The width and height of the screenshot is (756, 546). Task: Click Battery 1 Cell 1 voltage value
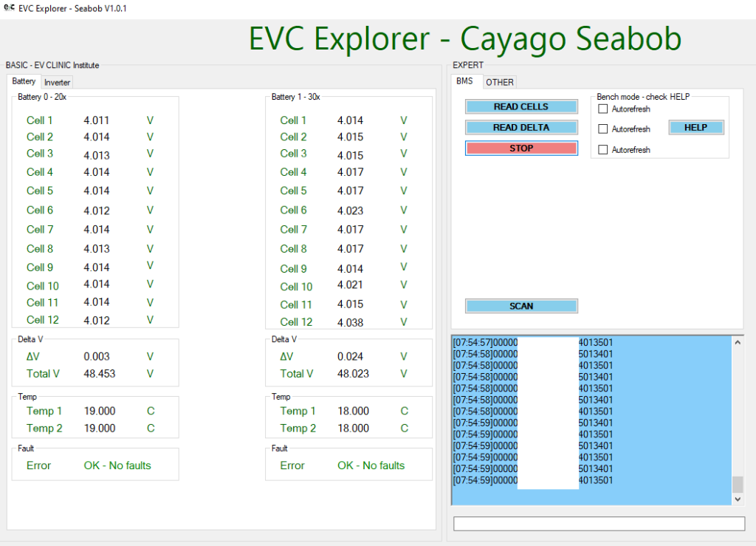click(350, 120)
